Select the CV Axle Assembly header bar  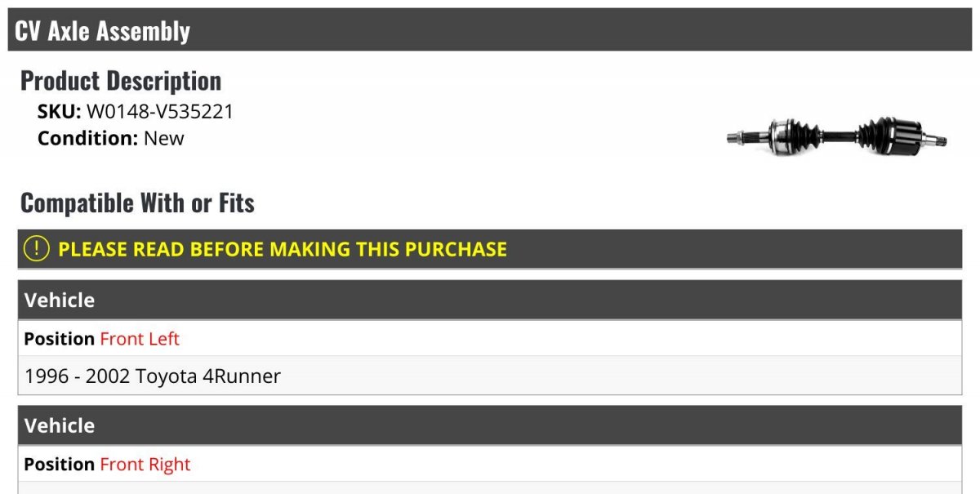point(490,30)
